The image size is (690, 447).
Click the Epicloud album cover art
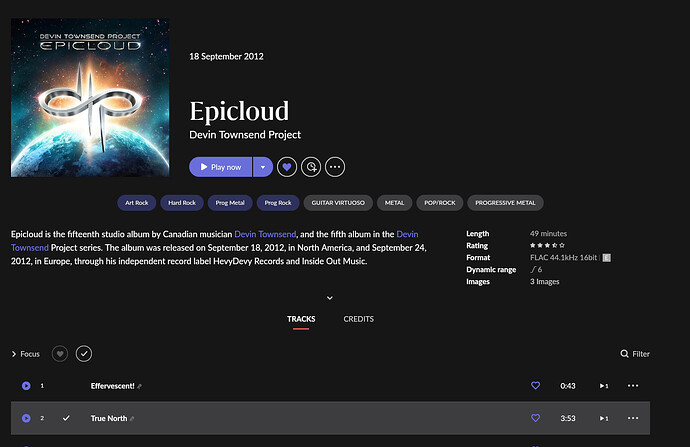pyautogui.click(x=90, y=98)
